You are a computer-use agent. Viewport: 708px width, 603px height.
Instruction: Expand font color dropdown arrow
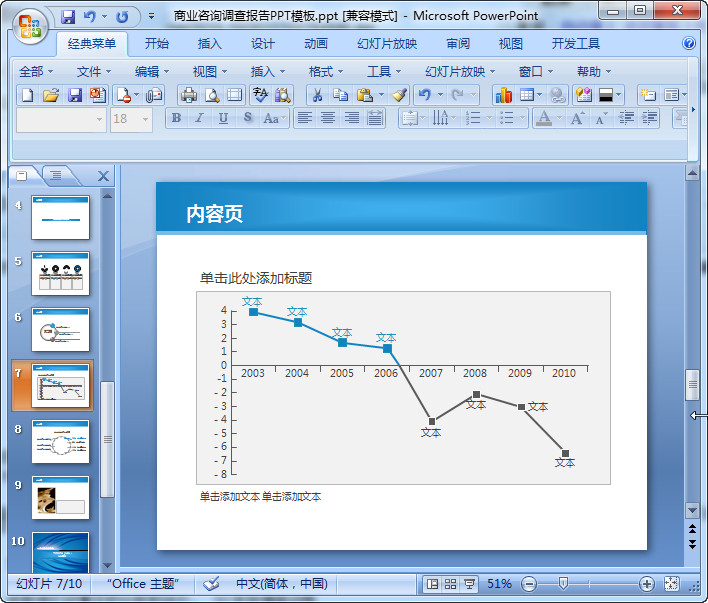[x=559, y=118]
